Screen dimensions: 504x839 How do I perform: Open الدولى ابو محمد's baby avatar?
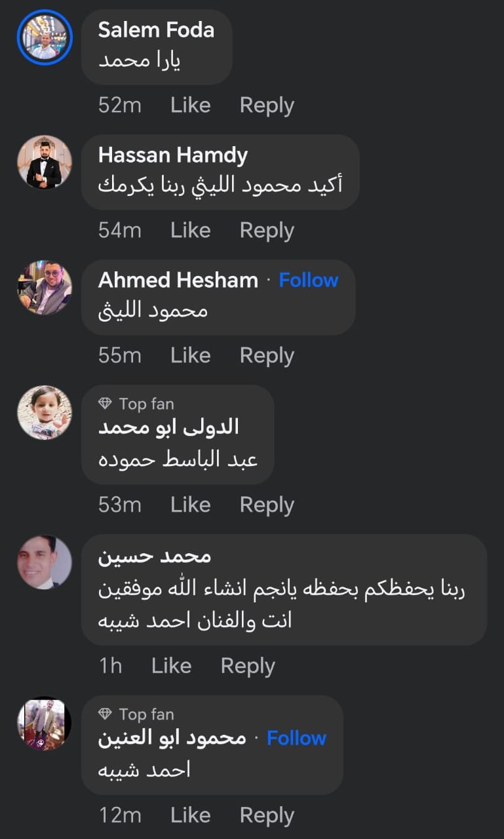point(45,412)
